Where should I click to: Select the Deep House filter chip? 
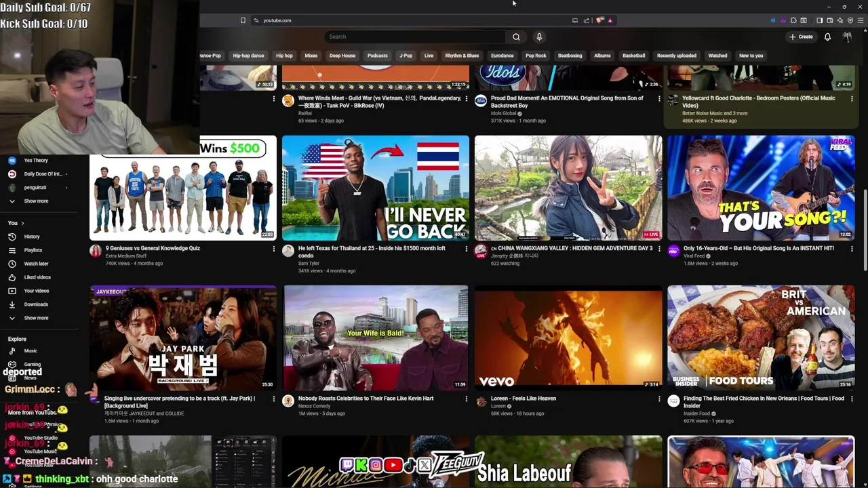click(342, 56)
